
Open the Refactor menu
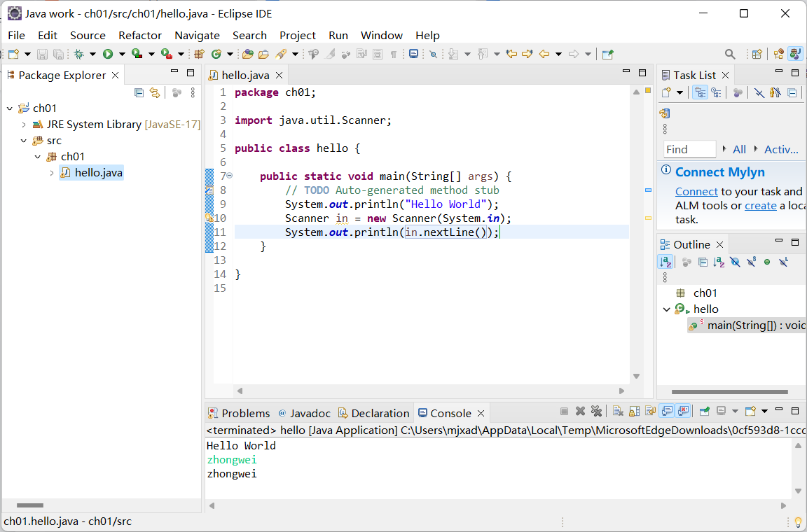click(140, 36)
